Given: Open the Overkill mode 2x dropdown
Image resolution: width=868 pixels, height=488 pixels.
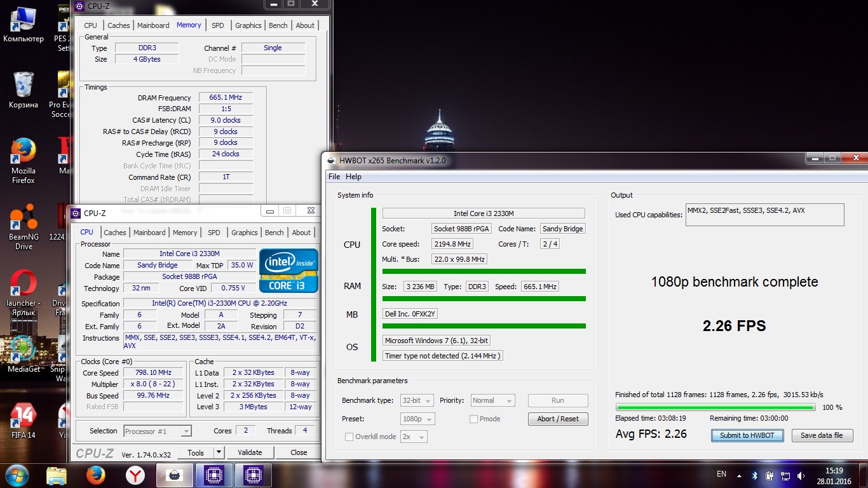Looking at the screenshot, I should (414, 437).
